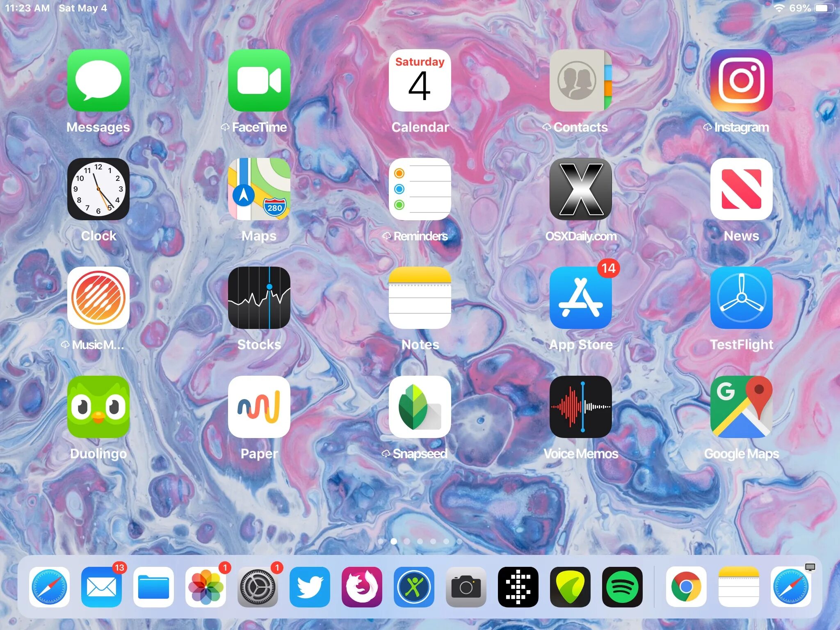Tap the Wi-Fi indicator in status bar
Screen dimensions: 840x630
(x=779, y=8)
